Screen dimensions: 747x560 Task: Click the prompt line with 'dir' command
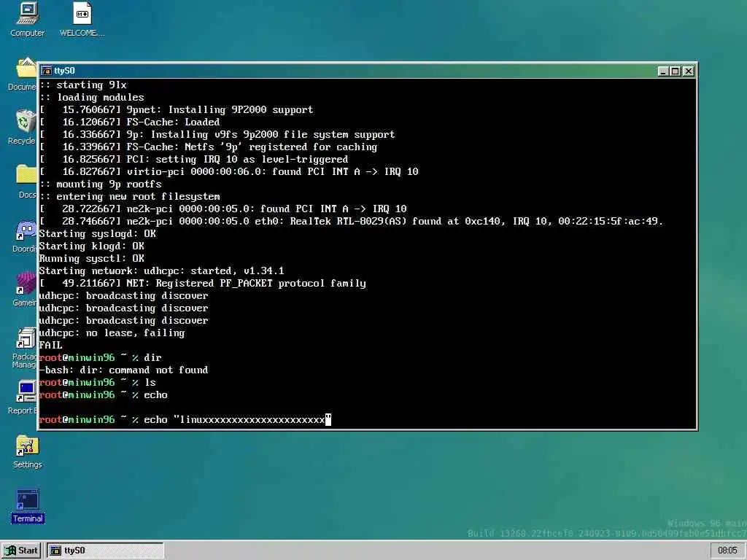click(x=100, y=357)
